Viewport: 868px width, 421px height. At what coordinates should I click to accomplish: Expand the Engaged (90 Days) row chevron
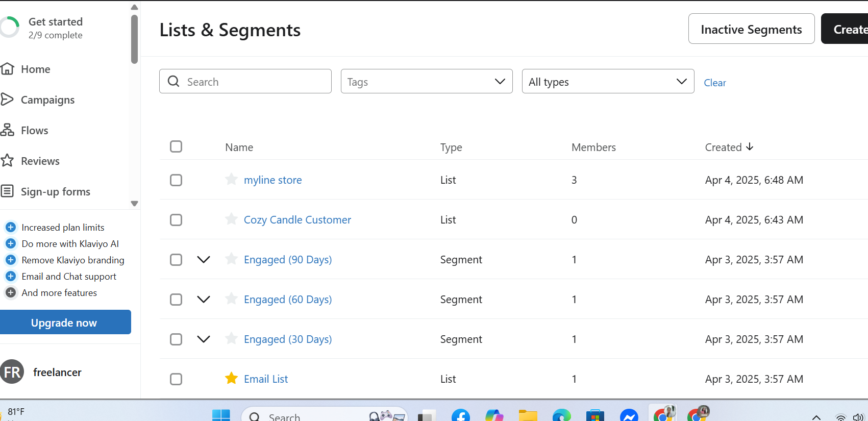point(204,259)
